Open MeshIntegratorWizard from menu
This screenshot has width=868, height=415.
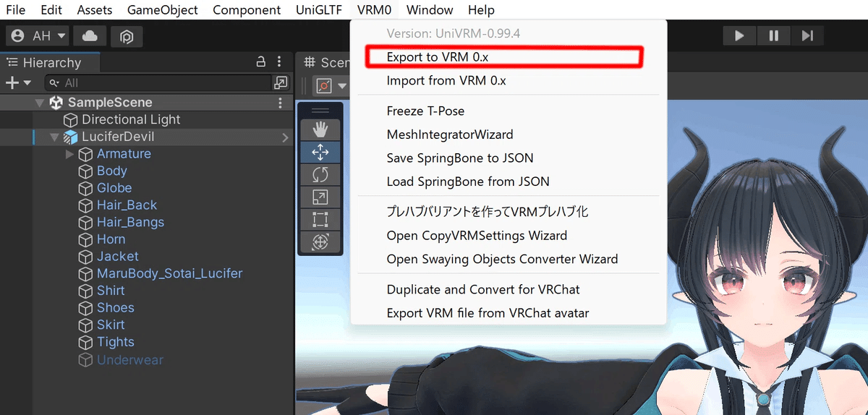450,134
